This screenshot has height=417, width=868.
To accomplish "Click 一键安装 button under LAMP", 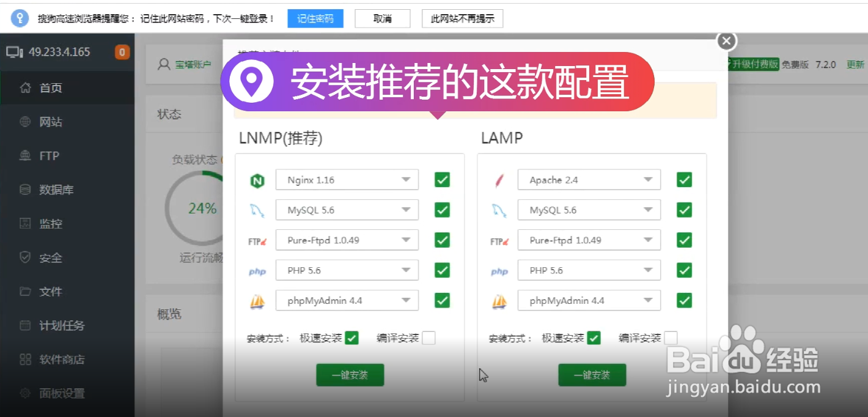I will pyautogui.click(x=592, y=375).
